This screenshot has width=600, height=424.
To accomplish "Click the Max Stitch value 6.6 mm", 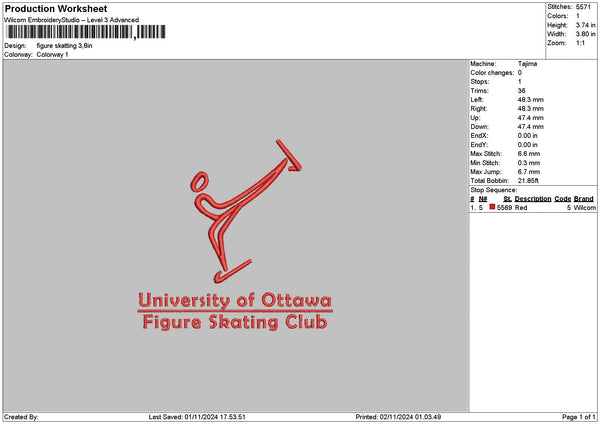I will coord(528,154).
